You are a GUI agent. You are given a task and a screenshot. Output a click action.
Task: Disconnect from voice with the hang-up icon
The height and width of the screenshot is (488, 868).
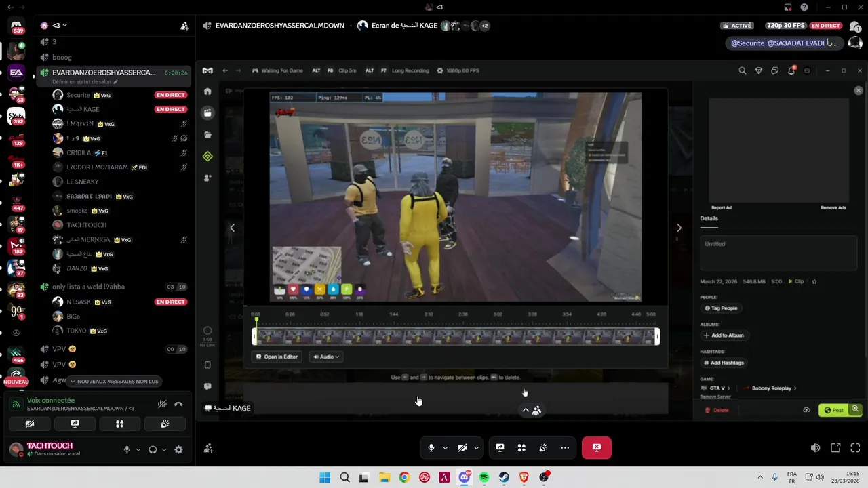click(178, 404)
